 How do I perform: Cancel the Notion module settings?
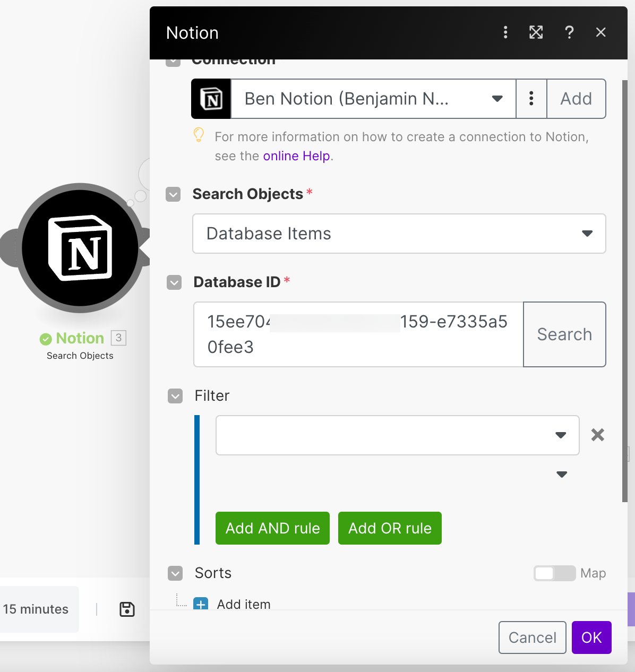[533, 637]
